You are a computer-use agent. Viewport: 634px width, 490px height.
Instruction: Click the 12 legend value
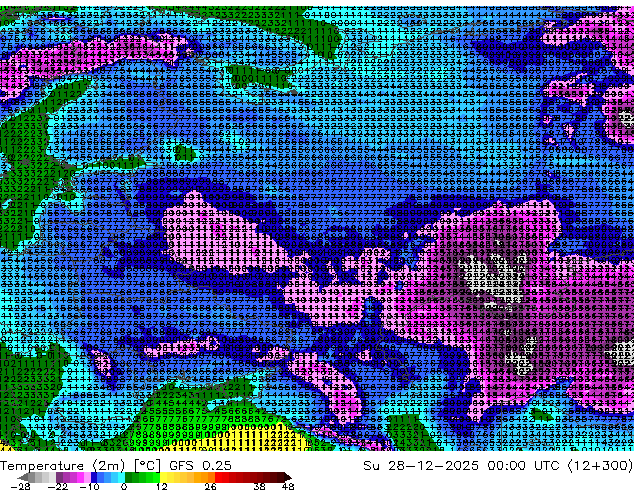162,486
